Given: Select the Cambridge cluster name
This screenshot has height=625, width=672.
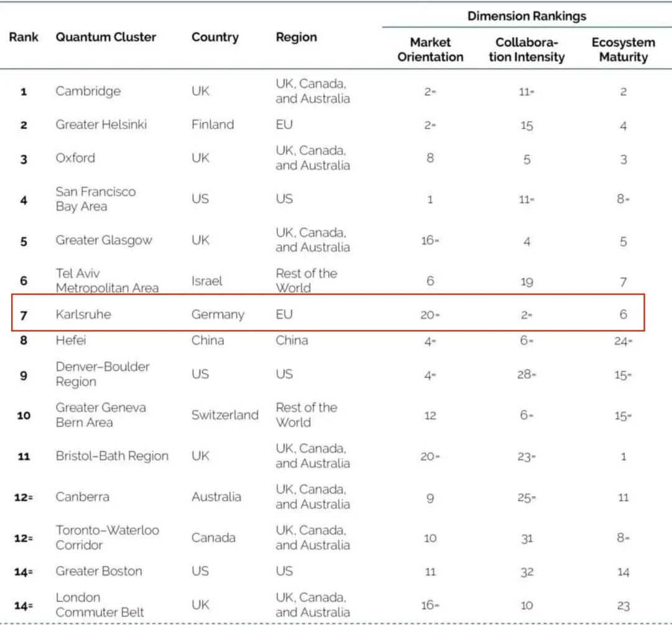Looking at the screenshot, I should 88,92.
